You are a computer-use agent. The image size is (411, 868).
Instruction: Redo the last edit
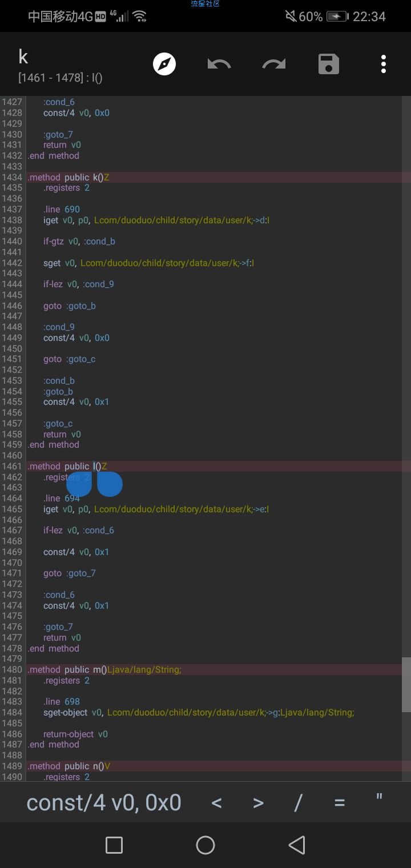pos(274,64)
